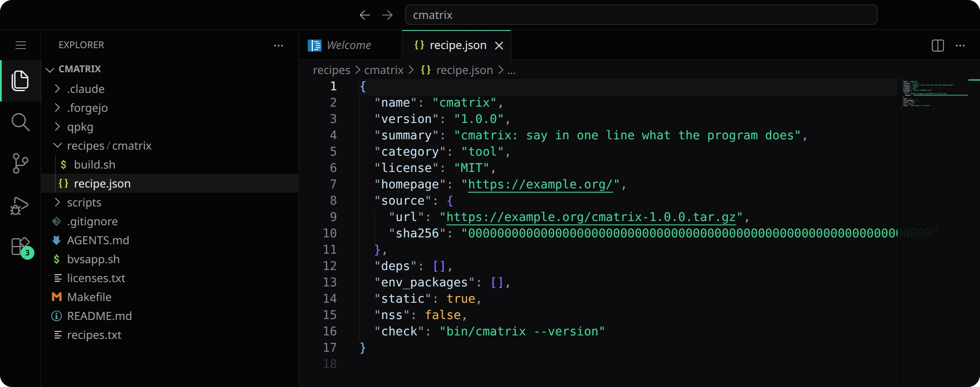Open the Source Control view
Image resolution: width=980 pixels, height=387 pixels.
pyautogui.click(x=20, y=163)
